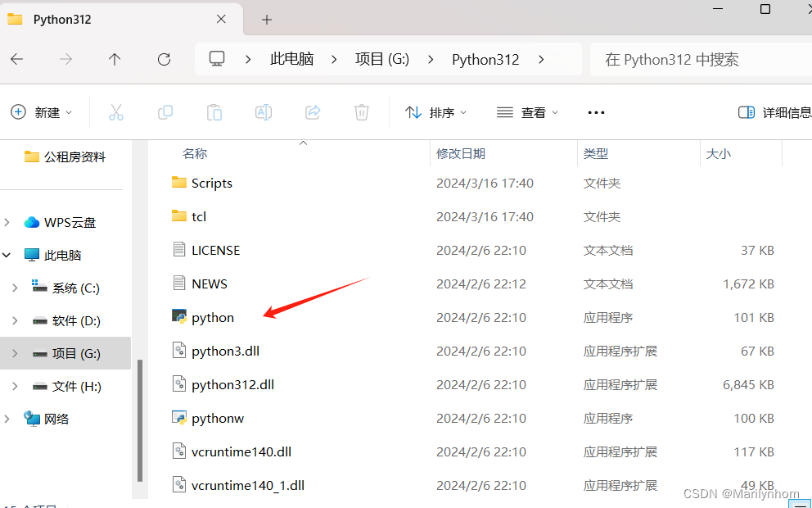Click the Scripts folder icon
The height and width of the screenshot is (508, 812).
[179, 182]
